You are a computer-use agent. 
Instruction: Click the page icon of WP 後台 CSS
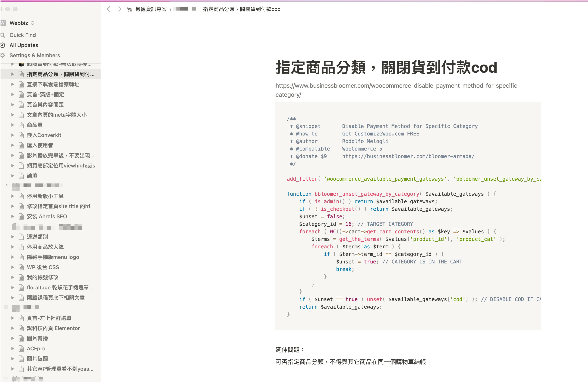pos(21,267)
